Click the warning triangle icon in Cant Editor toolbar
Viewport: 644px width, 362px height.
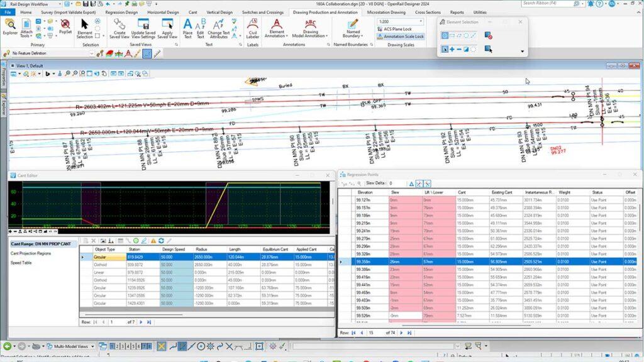(153, 241)
